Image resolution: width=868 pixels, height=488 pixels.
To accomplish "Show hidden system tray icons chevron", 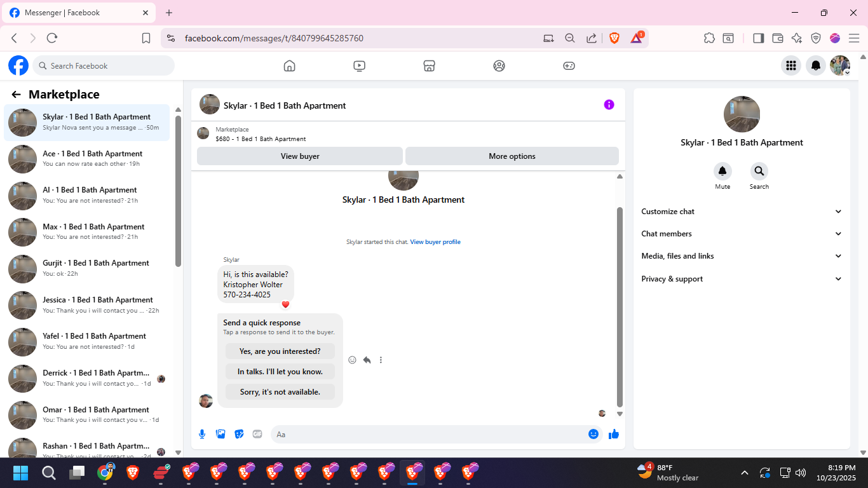I will point(744,473).
